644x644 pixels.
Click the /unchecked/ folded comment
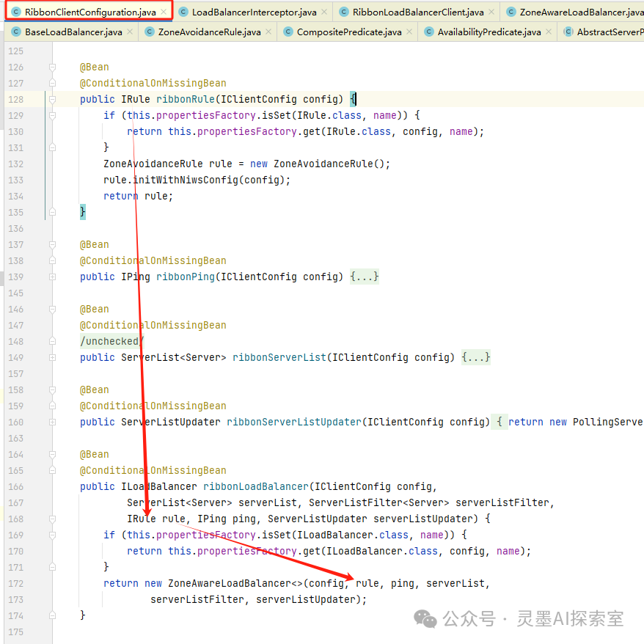pos(111,341)
